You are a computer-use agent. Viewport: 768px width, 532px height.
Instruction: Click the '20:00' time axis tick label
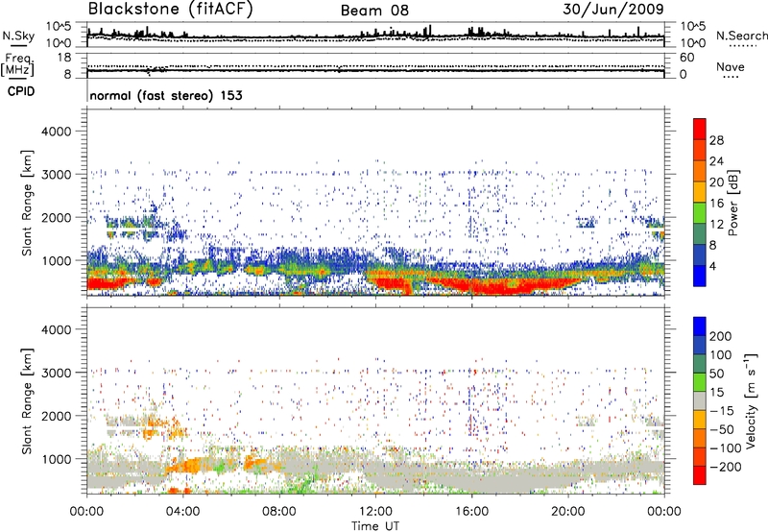tap(567, 512)
